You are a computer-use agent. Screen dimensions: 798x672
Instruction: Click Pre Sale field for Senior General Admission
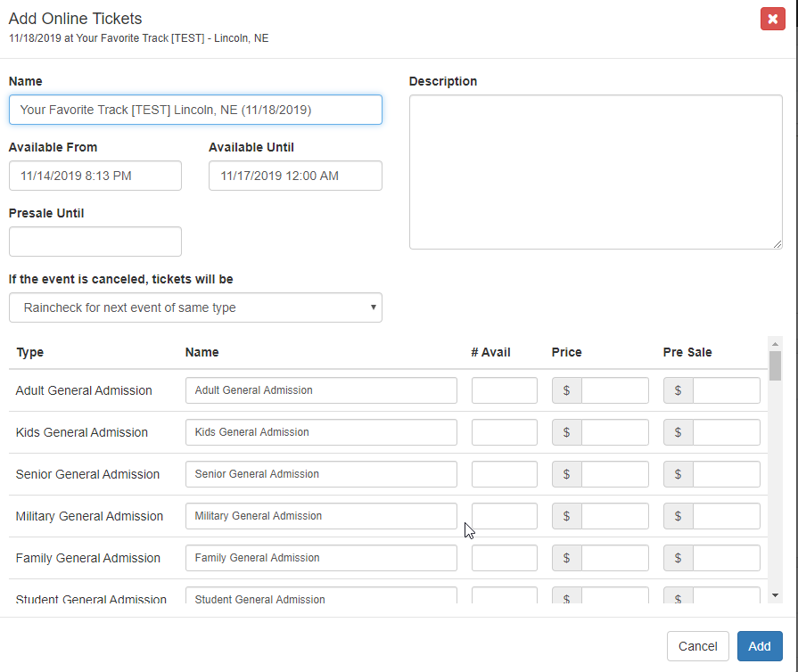pyautogui.click(x=726, y=474)
